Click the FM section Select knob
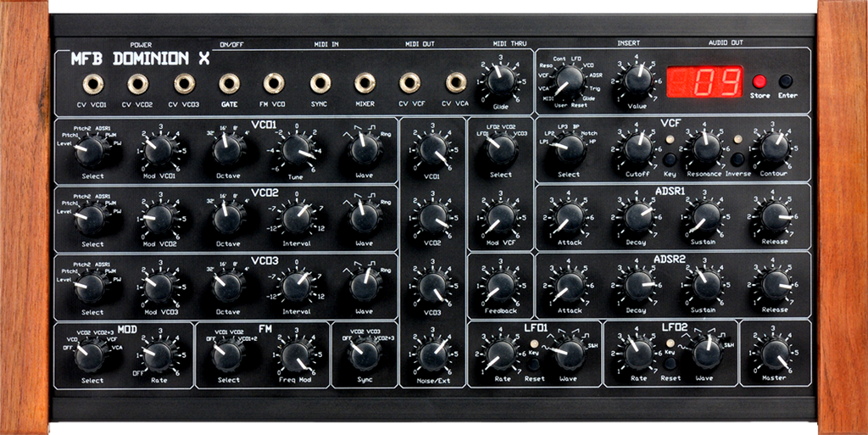The height and width of the screenshot is (435, 868). click(x=228, y=356)
